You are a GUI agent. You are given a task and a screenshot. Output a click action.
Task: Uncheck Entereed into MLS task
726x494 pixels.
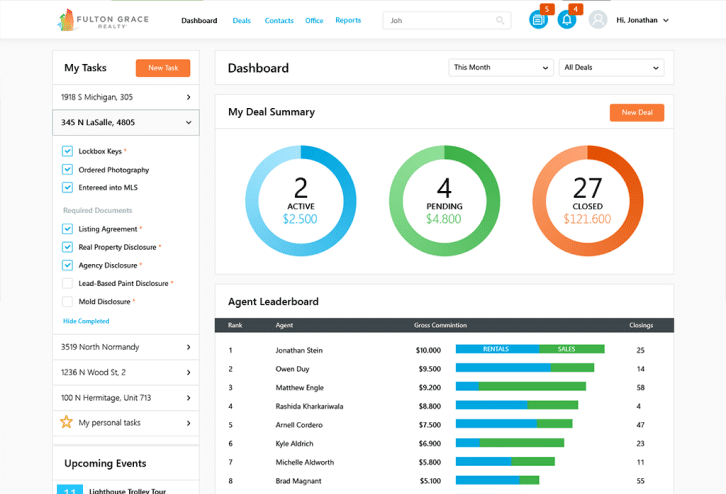pyautogui.click(x=67, y=187)
